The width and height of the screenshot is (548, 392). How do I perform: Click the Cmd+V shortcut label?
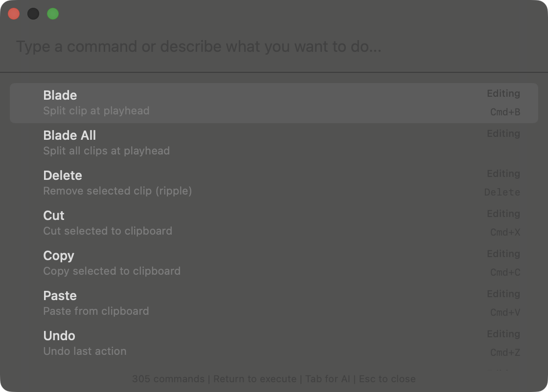pyautogui.click(x=505, y=312)
